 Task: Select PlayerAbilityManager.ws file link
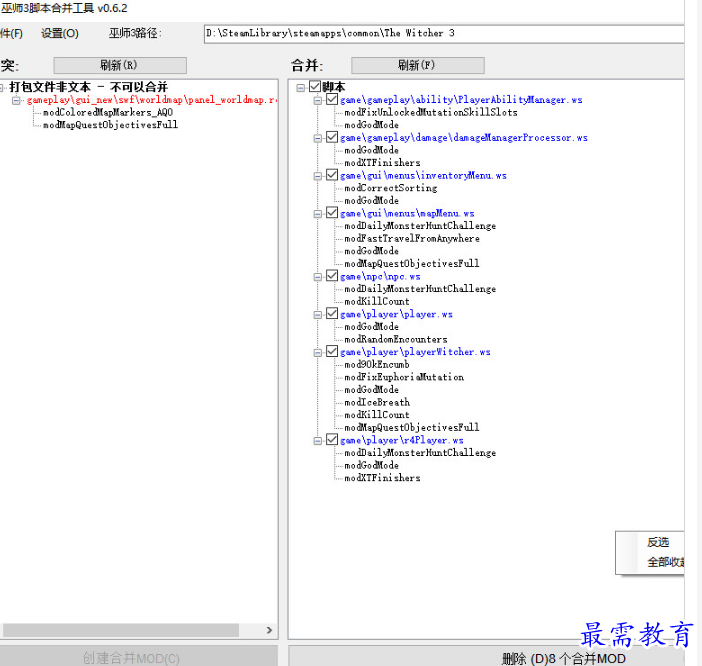point(461,100)
